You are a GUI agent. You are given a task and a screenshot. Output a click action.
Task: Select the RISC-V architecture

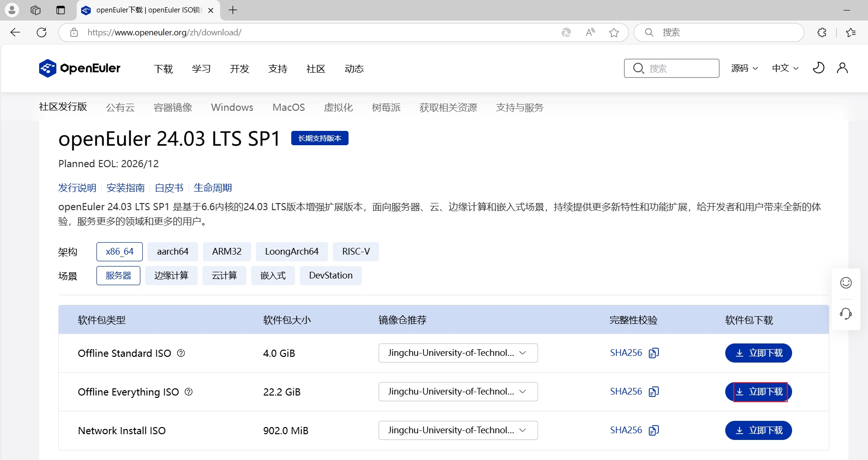pos(356,252)
